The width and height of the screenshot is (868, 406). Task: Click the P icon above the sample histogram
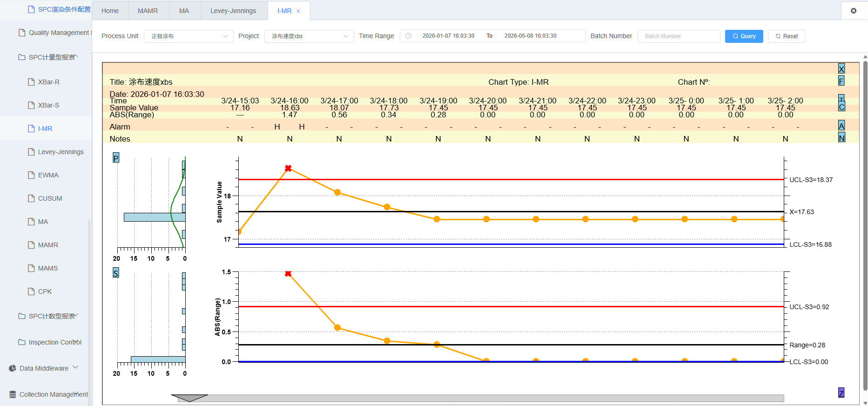[116, 158]
